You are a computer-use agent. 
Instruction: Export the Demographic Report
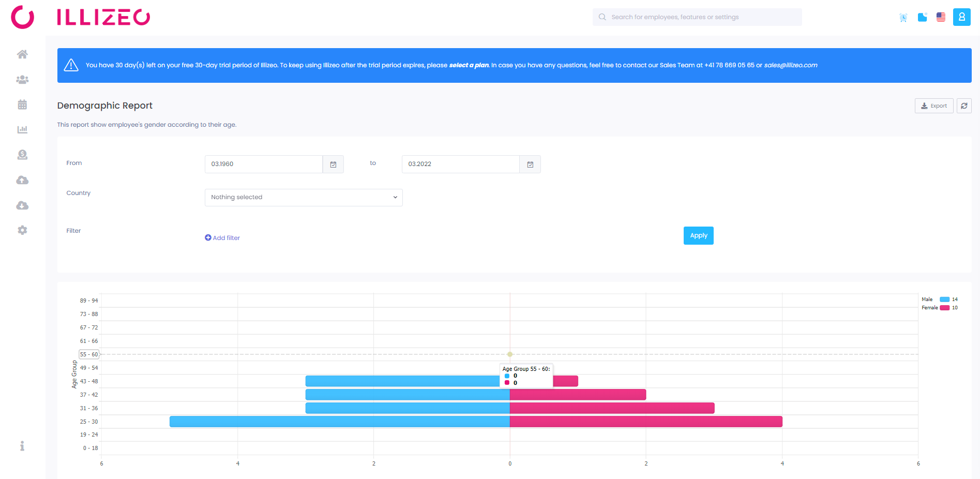click(934, 106)
